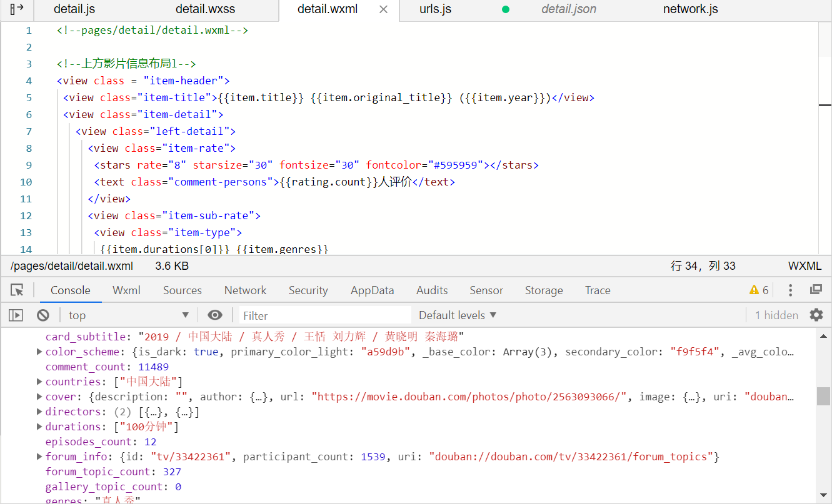The image size is (832, 504).
Task: Open the network.js tab
Action: click(x=691, y=9)
